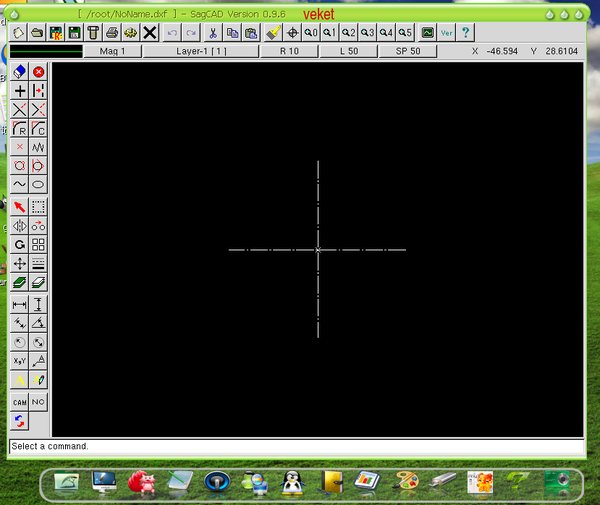Select the chamfer C corner tool
Viewport: 600px width, 505px height.
pos(38,128)
